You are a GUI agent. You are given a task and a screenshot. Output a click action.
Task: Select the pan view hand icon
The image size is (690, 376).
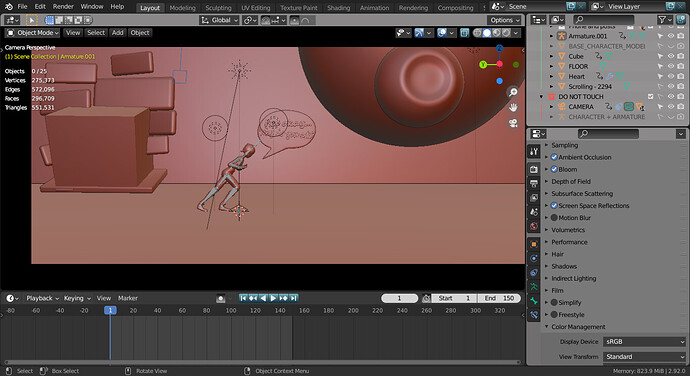(513, 107)
